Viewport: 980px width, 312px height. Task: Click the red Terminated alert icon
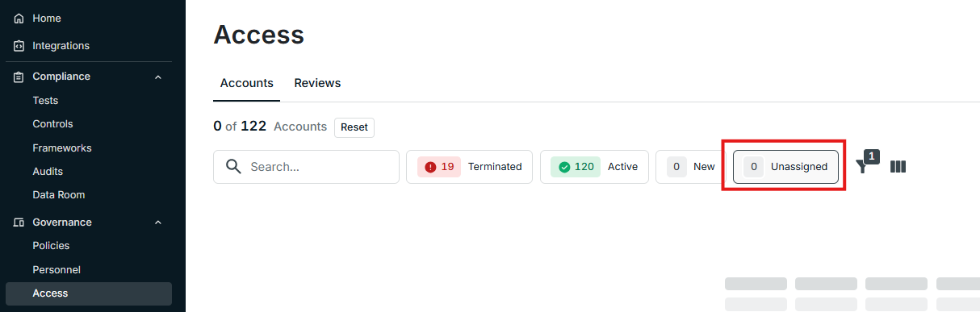click(x=430, y=167)
